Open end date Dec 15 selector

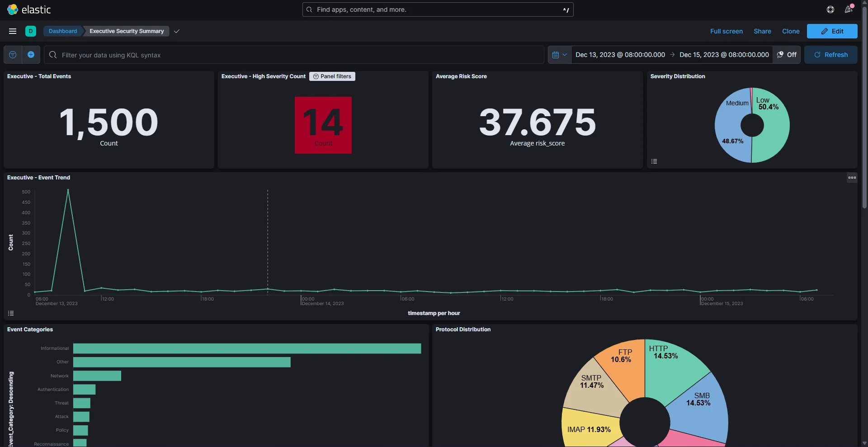tap(723, 54)
